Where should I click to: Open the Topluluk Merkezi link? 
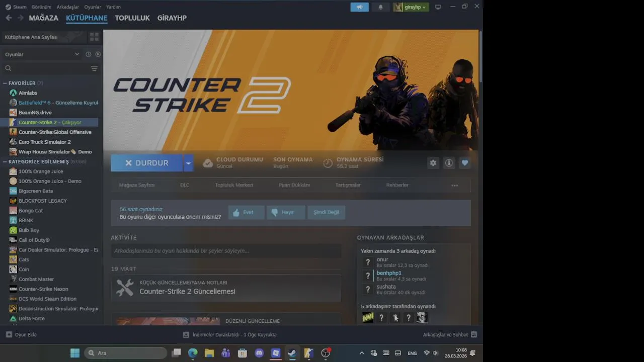(234, 185)
